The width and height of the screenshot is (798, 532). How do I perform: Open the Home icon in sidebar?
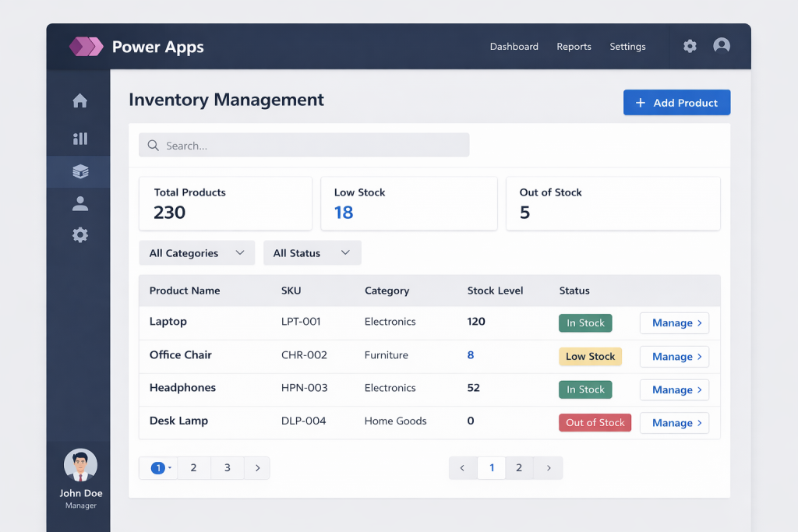click(79, 100)
